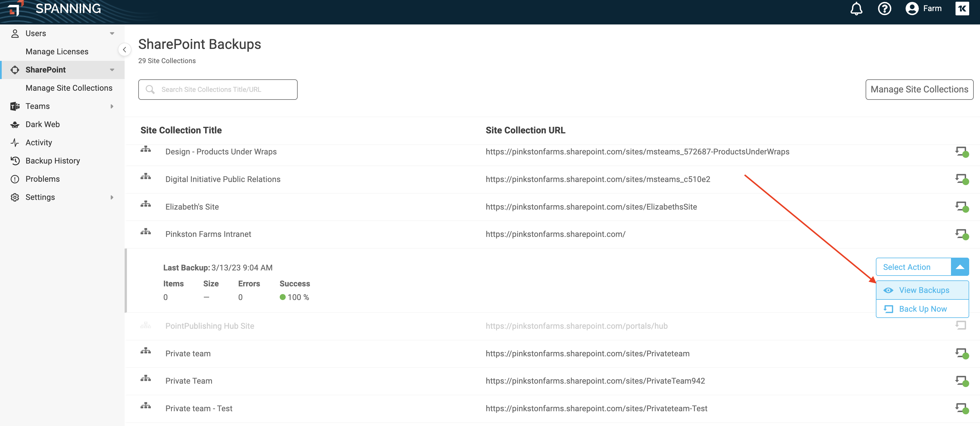Screen dimensions: 980x426
Task: Click the site collection icon for Pinkston Farms Intranet
Action: pos(146,233)
